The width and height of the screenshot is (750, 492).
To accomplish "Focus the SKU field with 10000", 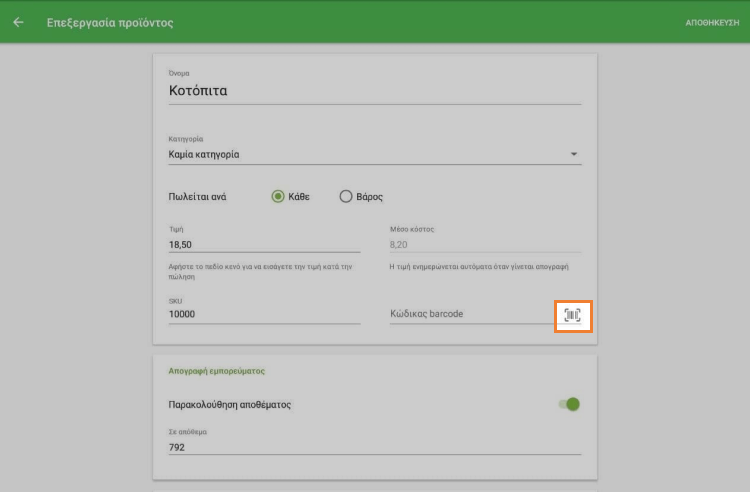I will pos(265,314).
